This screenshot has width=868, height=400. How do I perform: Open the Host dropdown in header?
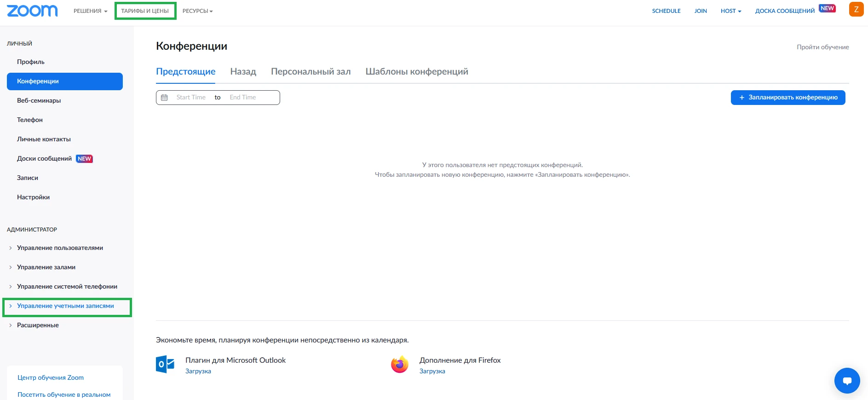[731, 11]
